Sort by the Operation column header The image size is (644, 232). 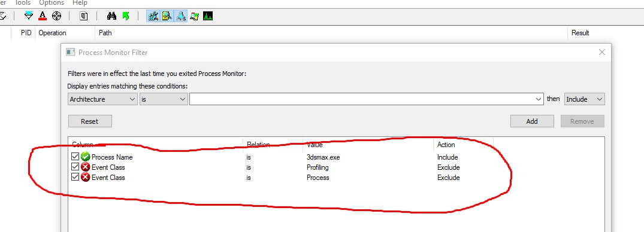pyautogui.click(x=52, y=33)
